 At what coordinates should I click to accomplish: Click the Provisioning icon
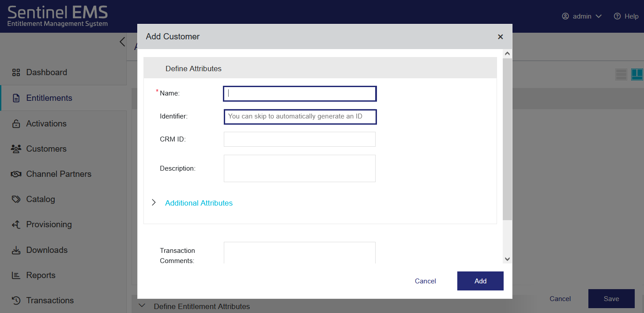point(16,224)
